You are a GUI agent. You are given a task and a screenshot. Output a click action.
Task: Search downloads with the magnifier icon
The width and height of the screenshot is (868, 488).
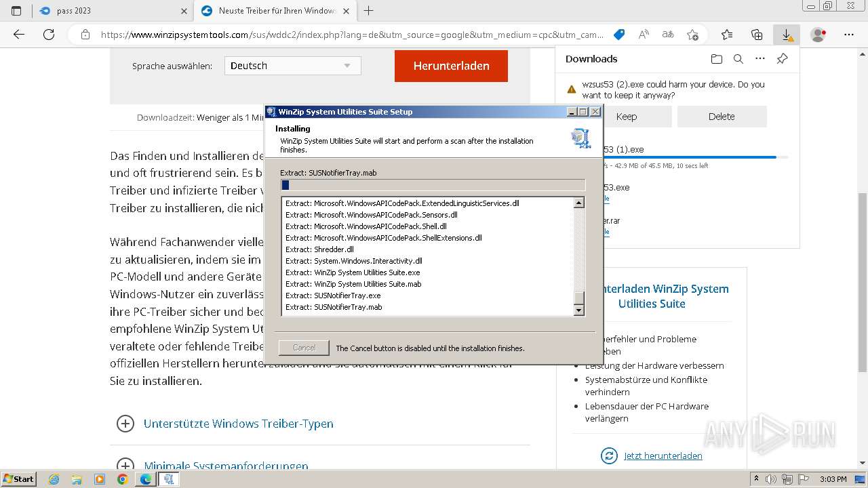(738, 59)
